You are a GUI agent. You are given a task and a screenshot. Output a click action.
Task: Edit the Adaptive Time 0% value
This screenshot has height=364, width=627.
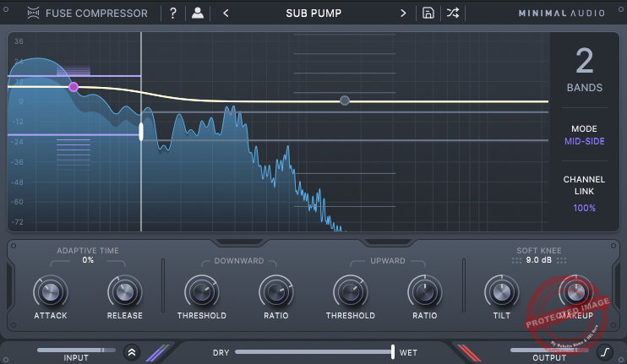pos(88,260)
